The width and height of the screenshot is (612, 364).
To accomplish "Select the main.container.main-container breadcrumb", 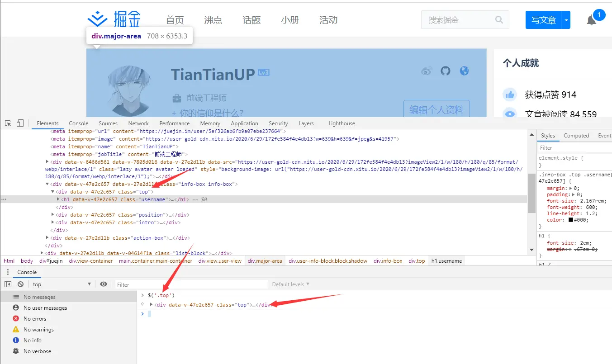I will point(156,261).
